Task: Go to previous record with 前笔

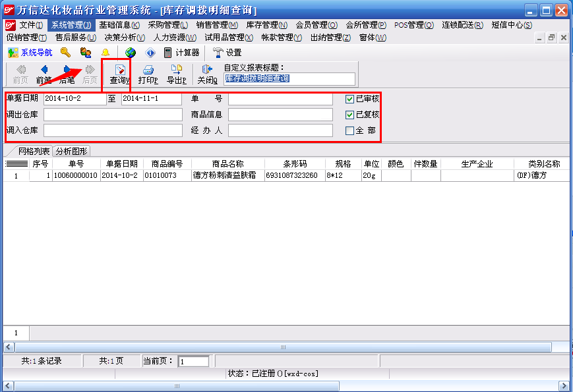Action: 44,74
